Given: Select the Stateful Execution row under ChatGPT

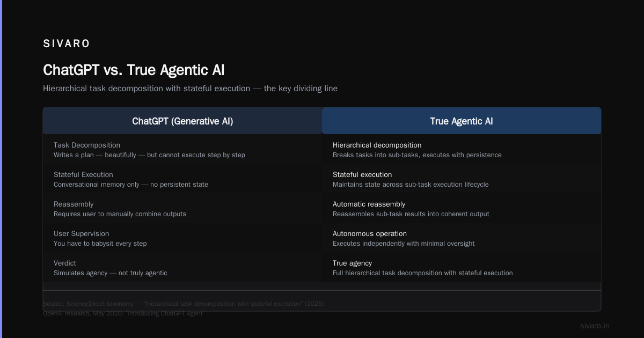Looking at the screenshot, I should pyautogui.click(x=182, y=179).
